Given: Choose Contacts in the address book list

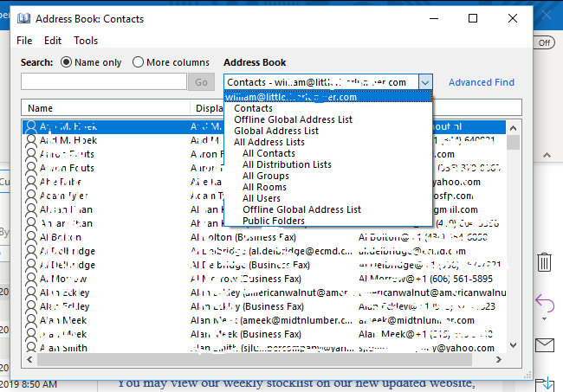Looking at the screenshot, I should 253,108.
